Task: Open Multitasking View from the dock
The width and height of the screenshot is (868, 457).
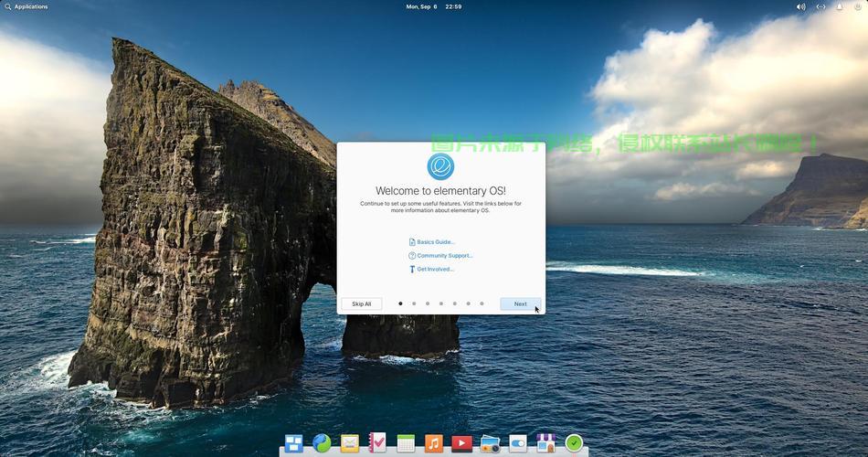Action: (293, 443)
